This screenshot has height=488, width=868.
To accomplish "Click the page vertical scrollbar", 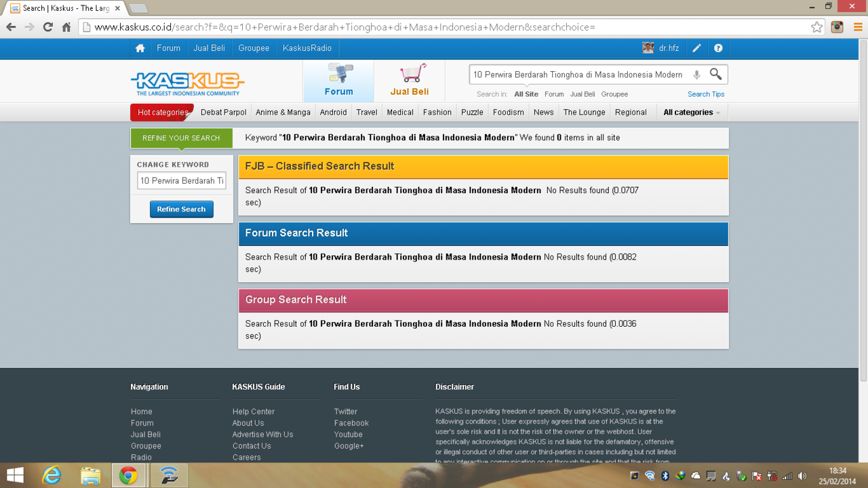I will coord(863,210).
